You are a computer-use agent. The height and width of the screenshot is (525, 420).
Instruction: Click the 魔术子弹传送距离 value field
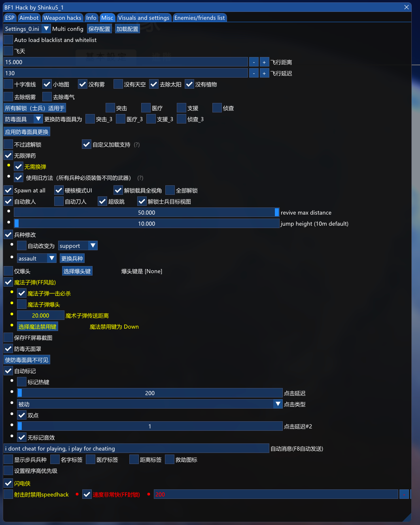pos(41,316)
